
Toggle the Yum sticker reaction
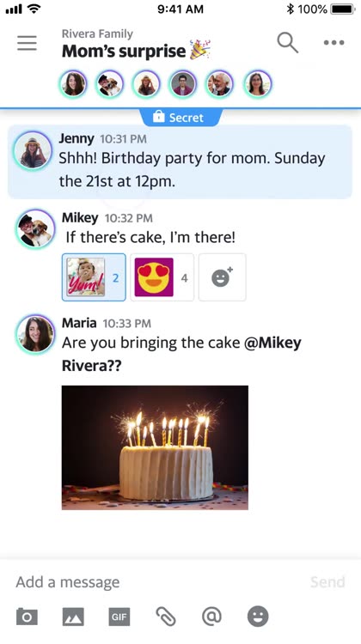(x=94, y=277)
